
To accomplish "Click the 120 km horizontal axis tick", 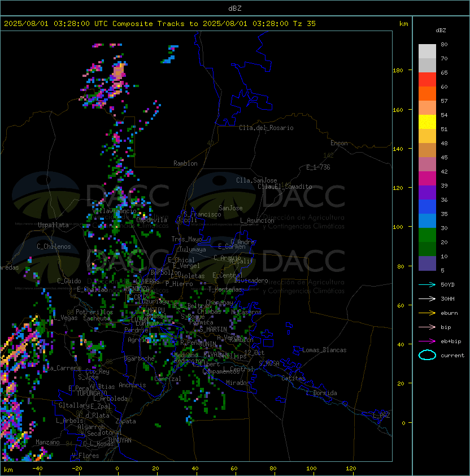I will [351, 469].
